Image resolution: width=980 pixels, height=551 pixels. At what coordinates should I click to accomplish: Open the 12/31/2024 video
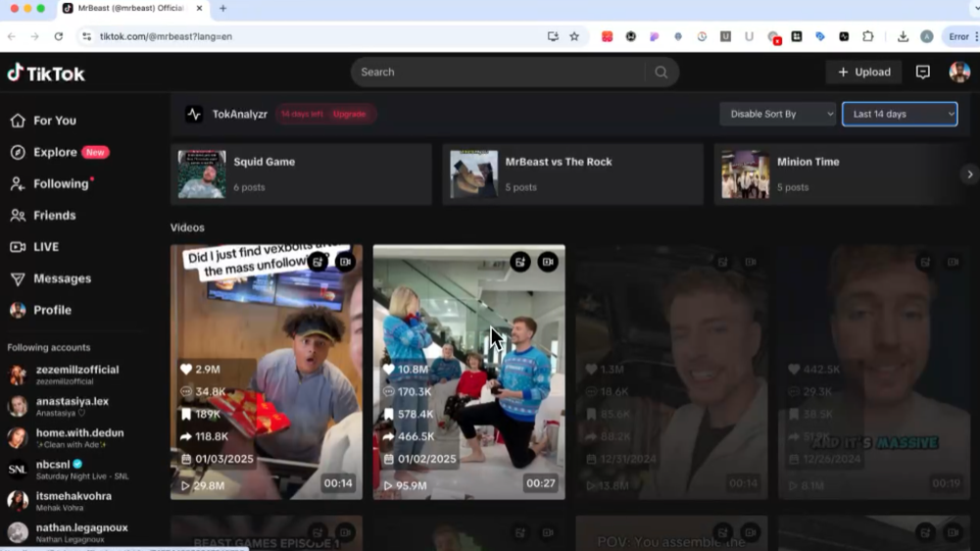pos(671,373)
